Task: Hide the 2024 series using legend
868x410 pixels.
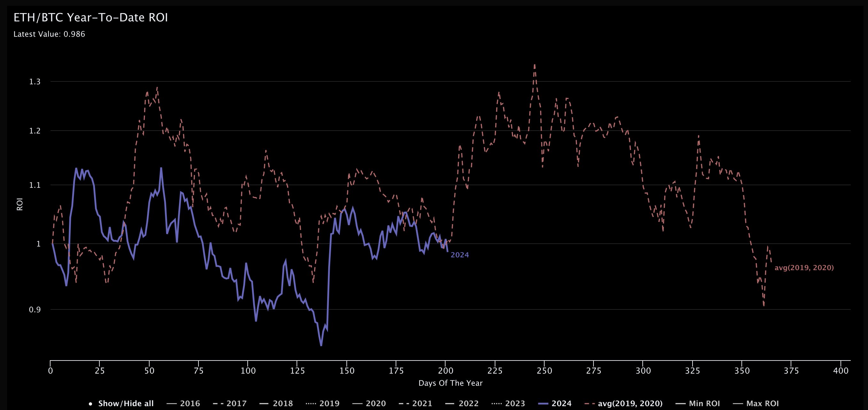Action: [x=562, y=403]
